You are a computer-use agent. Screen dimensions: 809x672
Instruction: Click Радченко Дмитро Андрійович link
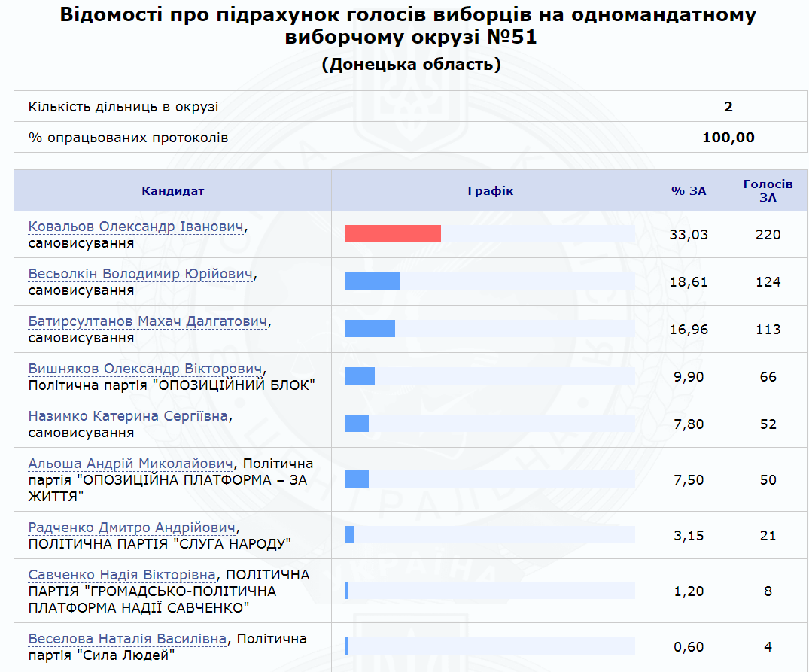click(x=132, y=528)
